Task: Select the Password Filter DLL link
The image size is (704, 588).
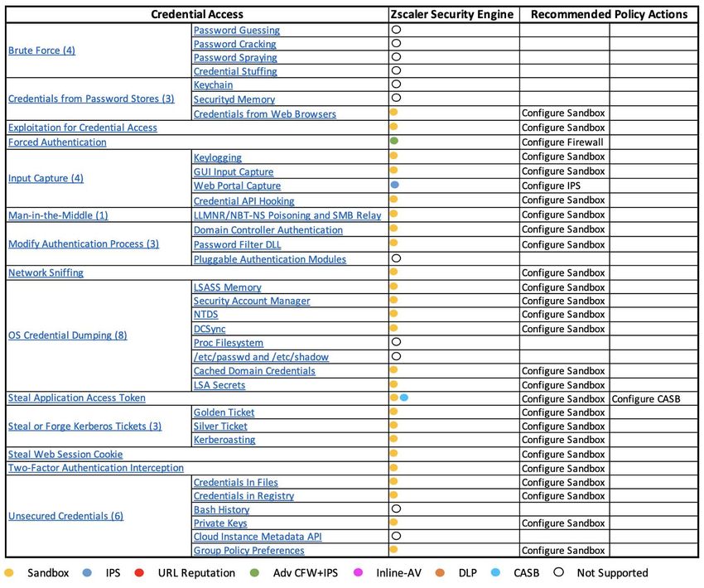Action: point(237,244)
